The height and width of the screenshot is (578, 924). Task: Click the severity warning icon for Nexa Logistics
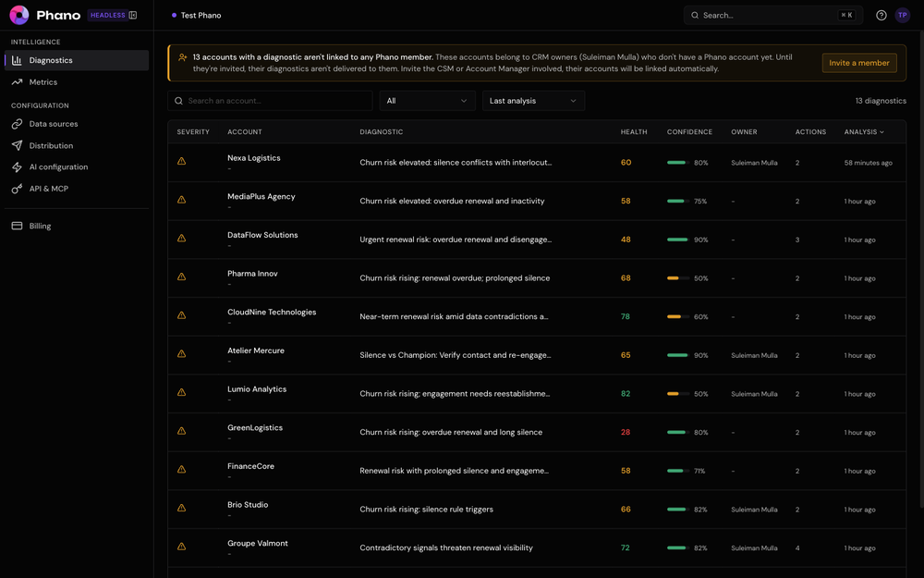pyautogui.click(x=181, y=161)
